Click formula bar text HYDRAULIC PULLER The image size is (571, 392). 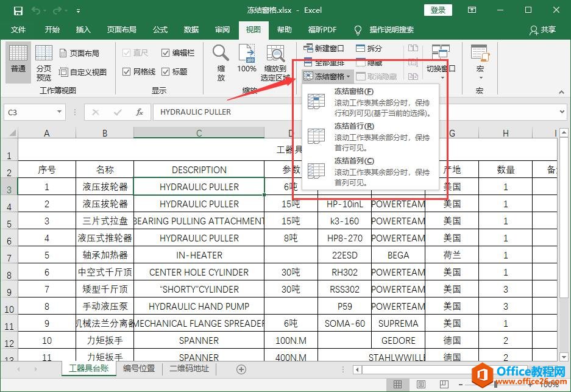click(195, 112)
